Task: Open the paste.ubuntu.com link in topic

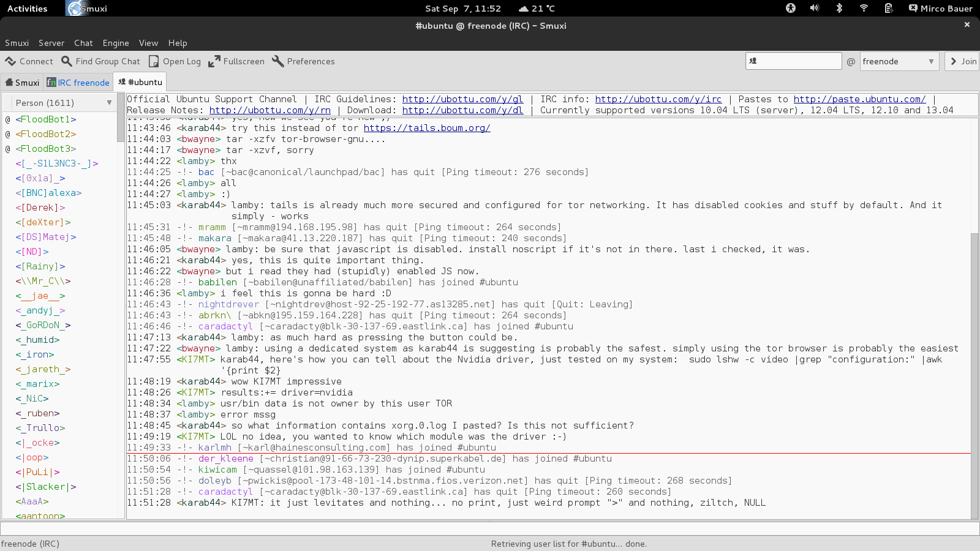Action: pyautogui.click(x=859, y=99)
